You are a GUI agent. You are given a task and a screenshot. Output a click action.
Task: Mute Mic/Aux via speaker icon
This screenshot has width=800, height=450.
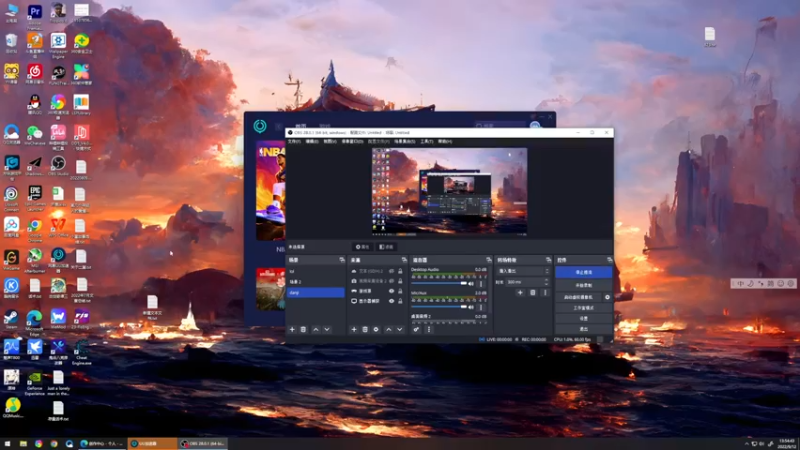pyautogui.click(x=471, y=307)
